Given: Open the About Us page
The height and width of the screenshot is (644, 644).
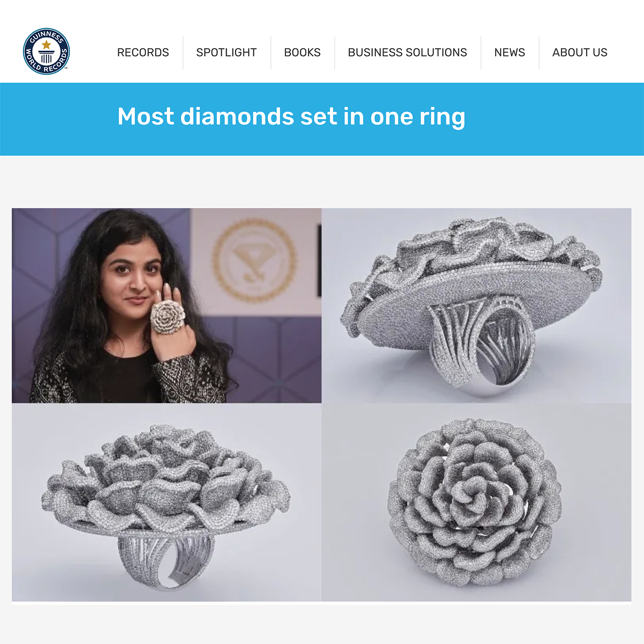Looking at the screenshot, I should coord(580,52).
